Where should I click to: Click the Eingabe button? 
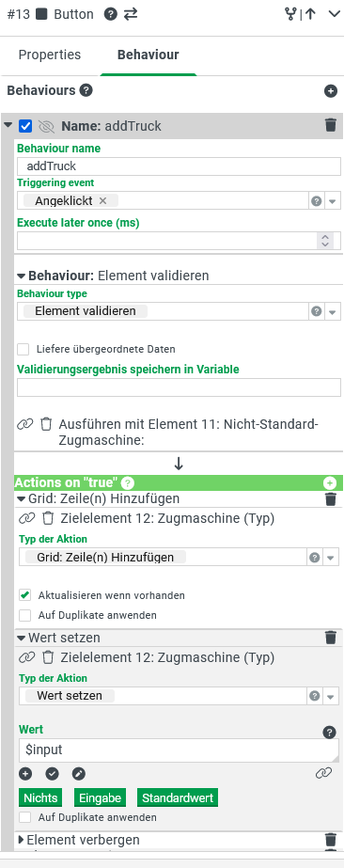click(x=101, y=797)
